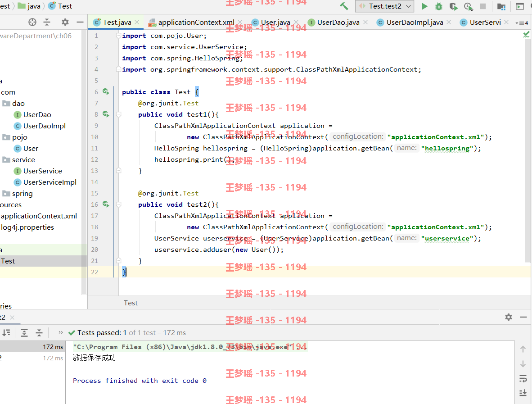Click run gutter icon beside test2
The height and width of the screenshot is (404, 532).
pyautogui.click(x=106, y=204)
